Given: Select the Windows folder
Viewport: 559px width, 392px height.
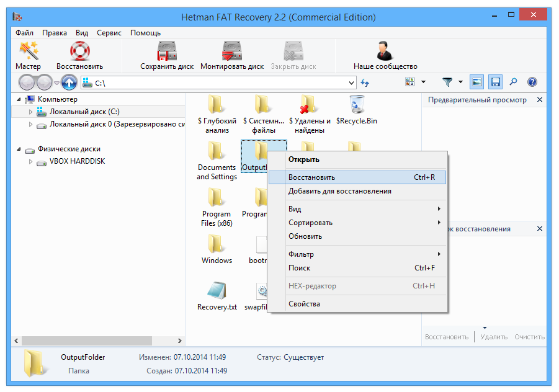Looking at the screenshot, I should (x=217, y=249).
